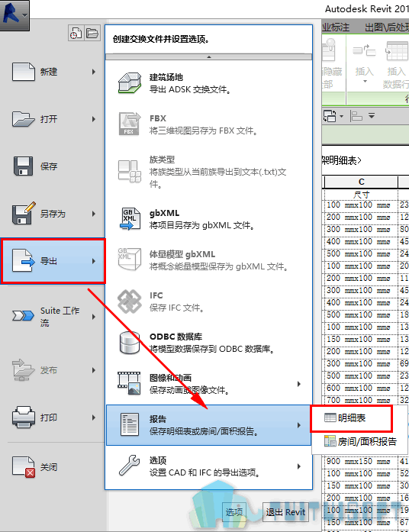Click the 另存为 save-as icon
The image size is (409, 532).
click(x=24, y=214)
